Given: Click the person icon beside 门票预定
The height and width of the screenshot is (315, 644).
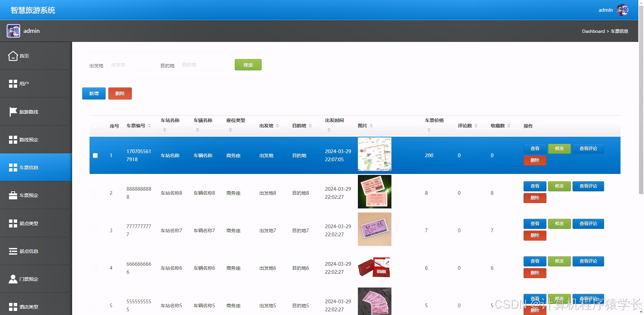Looking at the screenshot, I should click(x=13, y=279).
